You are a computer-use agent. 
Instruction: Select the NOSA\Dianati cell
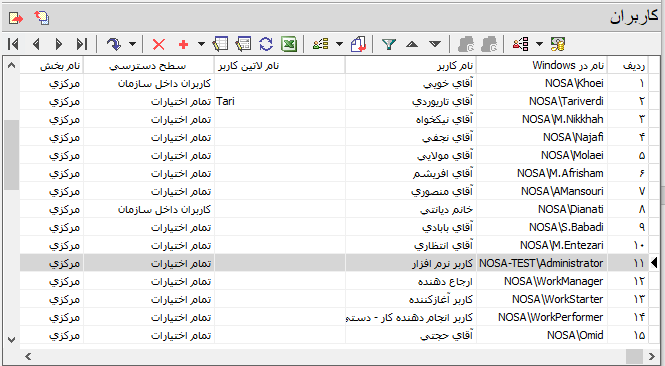(x=542, y=209)
